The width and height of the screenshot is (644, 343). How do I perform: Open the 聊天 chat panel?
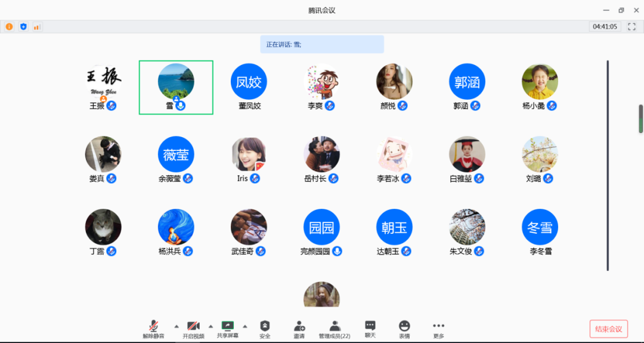coord(370,328)
